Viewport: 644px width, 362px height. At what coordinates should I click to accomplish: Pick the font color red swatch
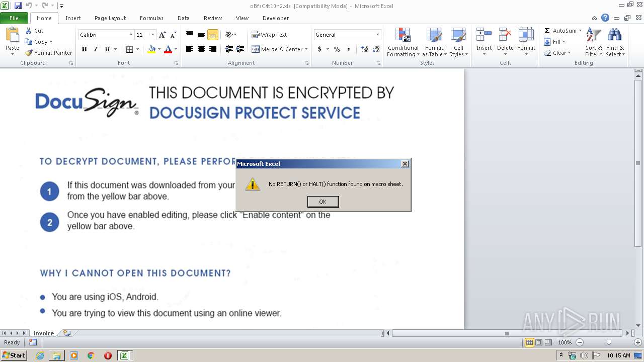tap(168, 49)
